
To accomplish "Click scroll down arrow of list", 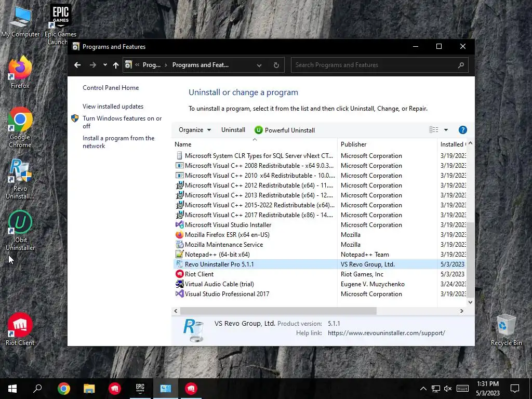I will (470, 302).
